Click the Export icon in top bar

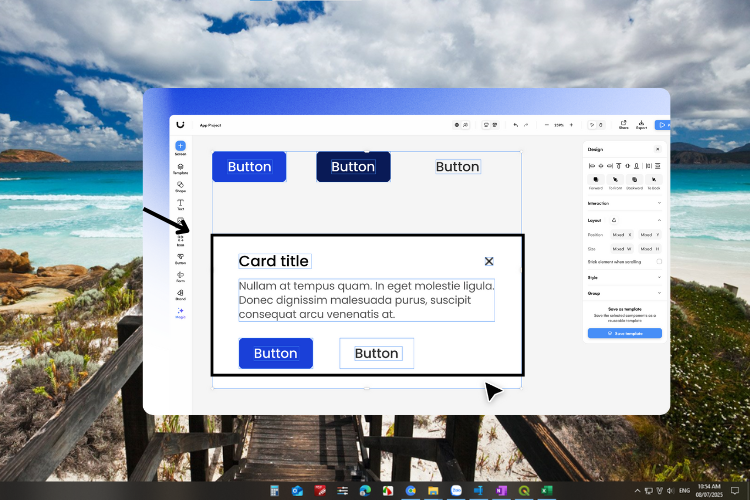(x=641, y=125)
